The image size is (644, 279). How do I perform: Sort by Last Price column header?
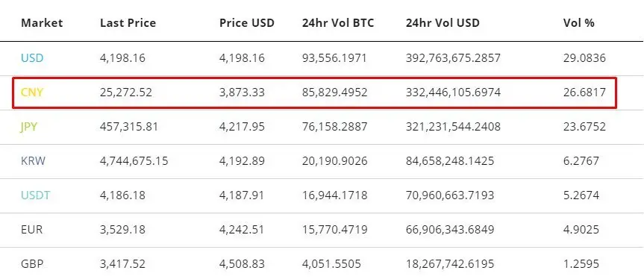click(128, 22)
